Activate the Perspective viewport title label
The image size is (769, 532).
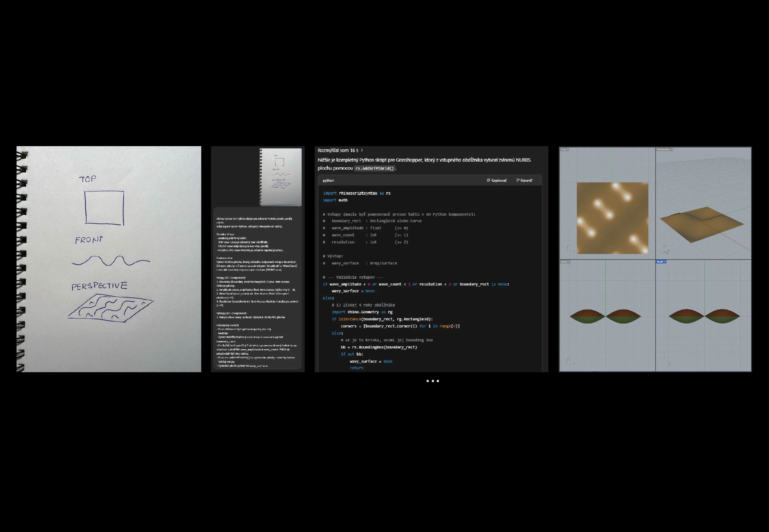coord(663,149)
